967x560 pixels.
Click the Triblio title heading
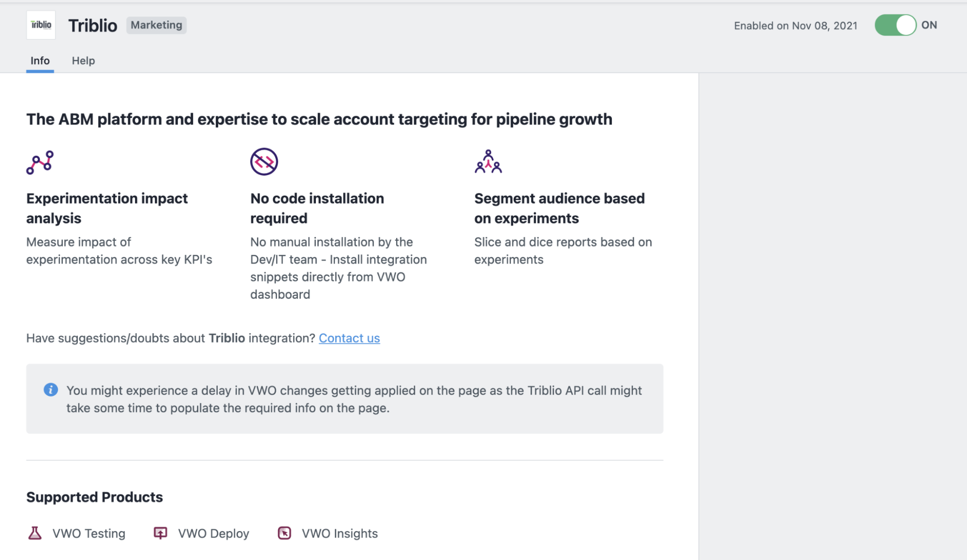(x=93, y=25)
